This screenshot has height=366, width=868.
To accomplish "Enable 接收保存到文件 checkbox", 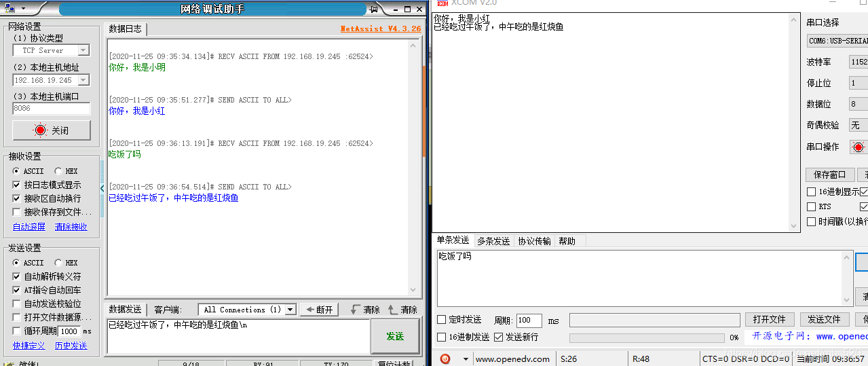I will 17,212.
